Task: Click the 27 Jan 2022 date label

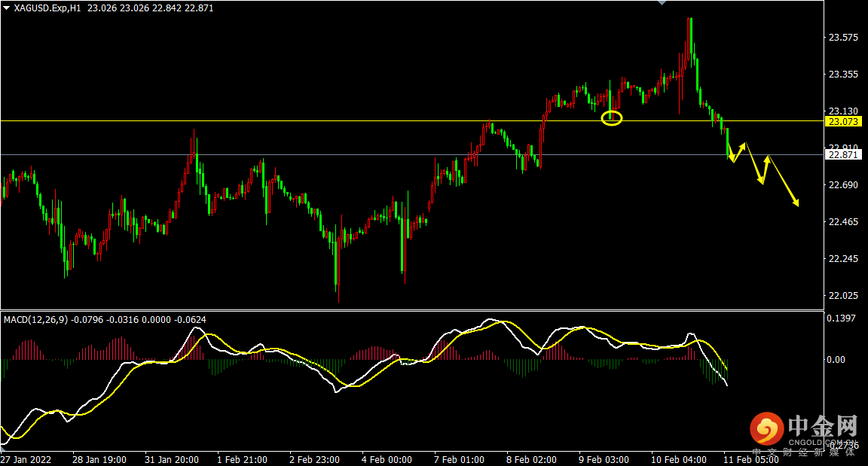Action: click(x=26, y=460)
